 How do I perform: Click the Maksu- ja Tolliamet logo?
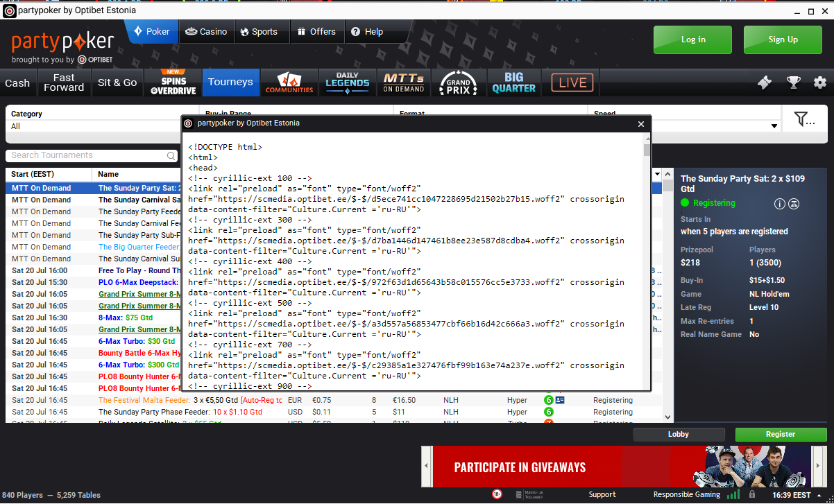point(529,494)
